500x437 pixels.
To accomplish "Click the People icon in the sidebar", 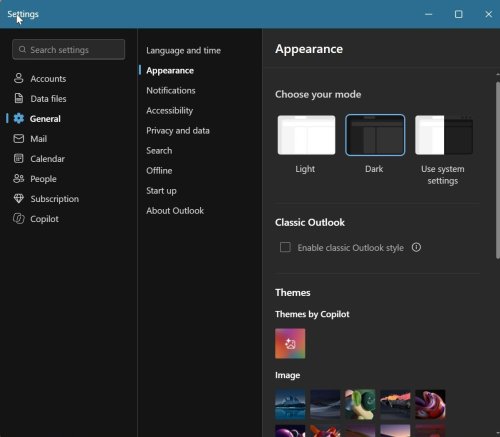I will (19, 179).
